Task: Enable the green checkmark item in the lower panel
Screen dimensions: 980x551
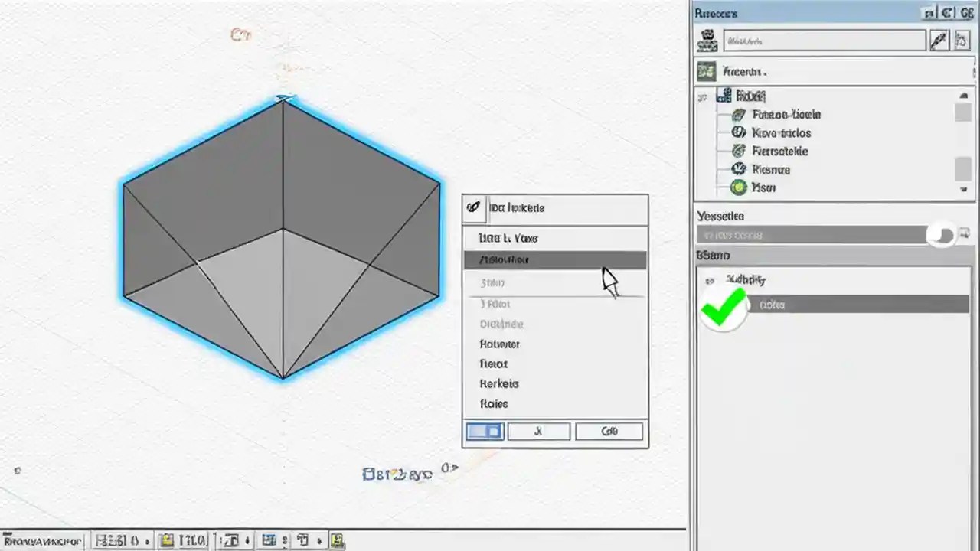Action: tap(722, 305)
